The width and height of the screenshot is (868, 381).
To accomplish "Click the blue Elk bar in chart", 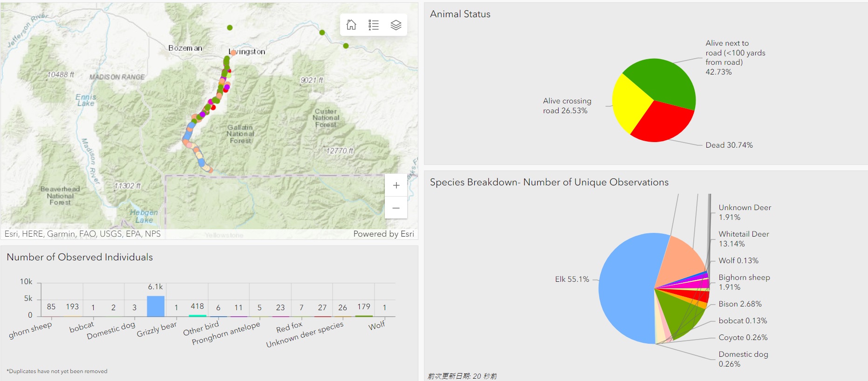I will coord(156,306).
